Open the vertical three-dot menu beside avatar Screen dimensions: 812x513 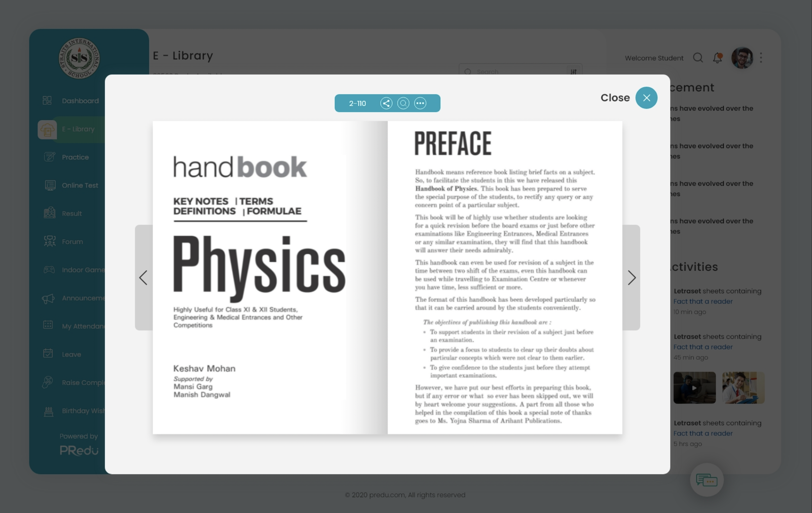[761, 58]
